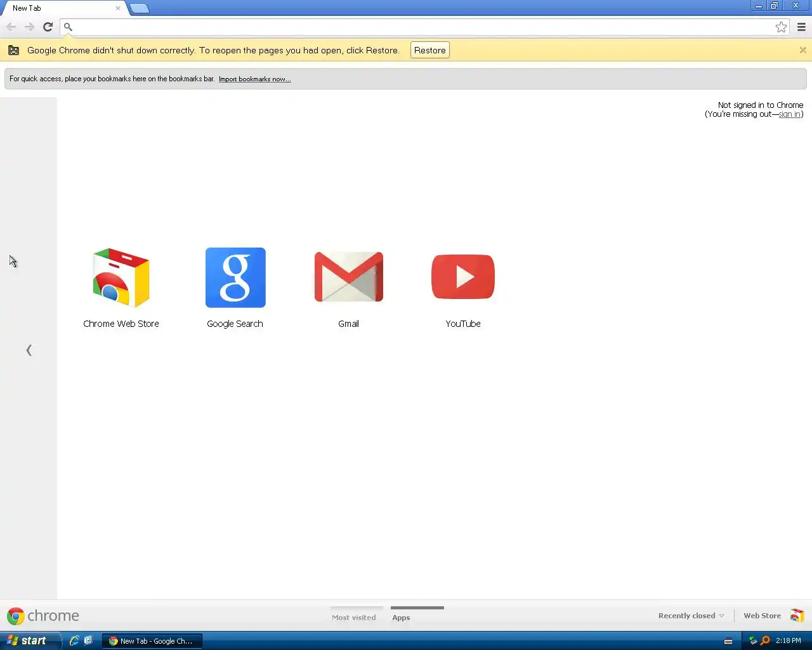Viewport: 812px width, 650px height.
Task: Click the search icon in address bar
Action: [x=68, y=27]
